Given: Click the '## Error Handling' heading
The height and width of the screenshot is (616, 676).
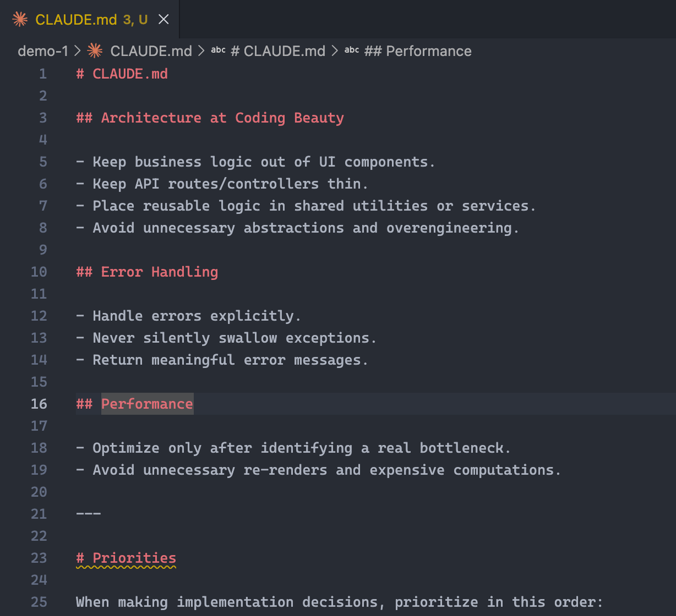Looking at the screenshot, I should click(147, 272).
